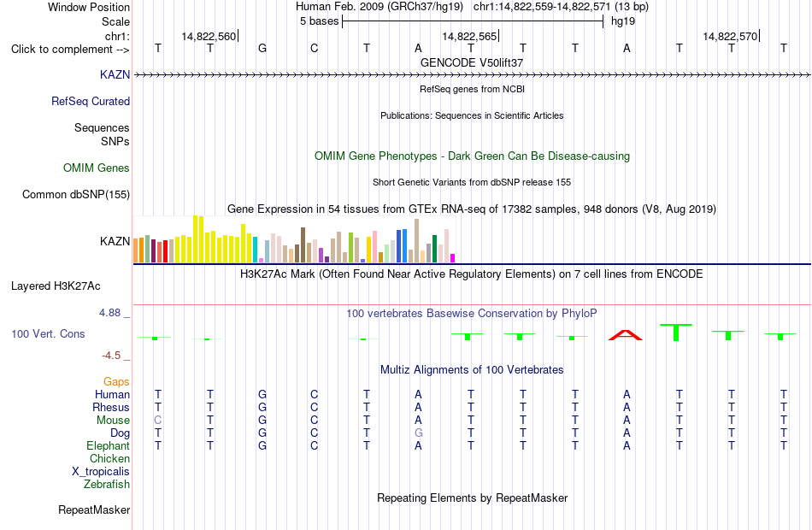This screenshot has height=530, width=812.
Task: Click the OMIM Gene Phenotypes green title
Action: point(472,156)
